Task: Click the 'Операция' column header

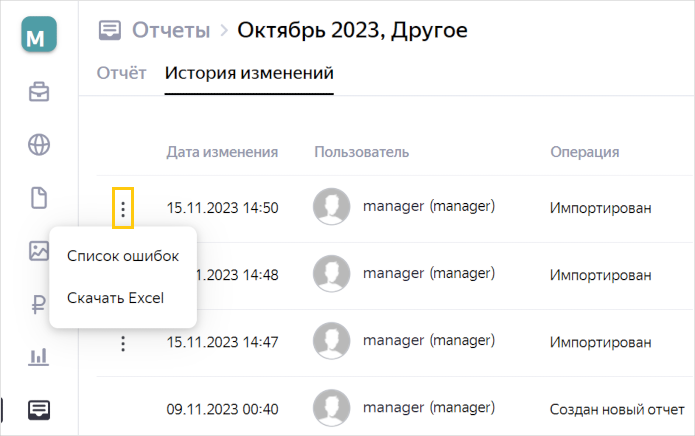Action: click(x=585, y=152)
